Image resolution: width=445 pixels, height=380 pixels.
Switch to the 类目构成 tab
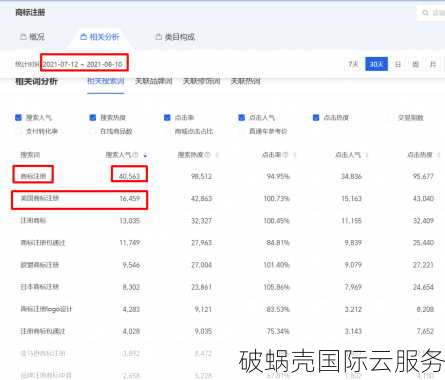(x=175, y=37)
